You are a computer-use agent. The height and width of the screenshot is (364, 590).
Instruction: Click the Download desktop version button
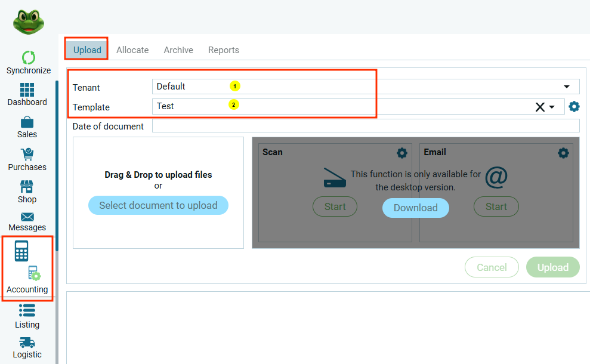click(x=415, y=208)
